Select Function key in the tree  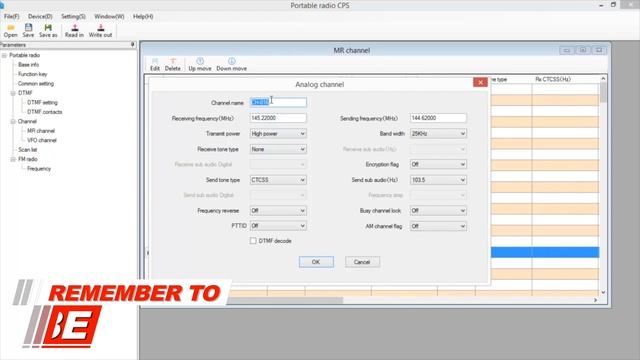click(32, 74)
